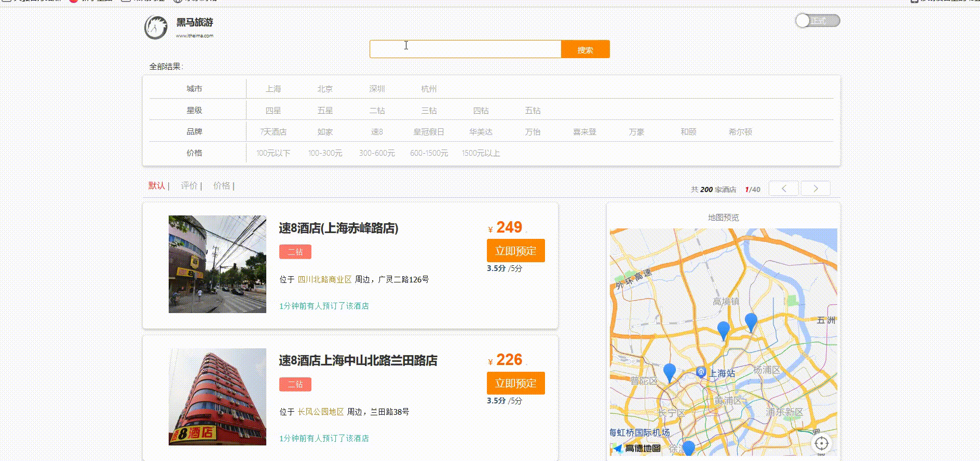The image size is (980, 461).
Task: Click the 黑马旅游 horse logo
Action: tap(156, 28)
